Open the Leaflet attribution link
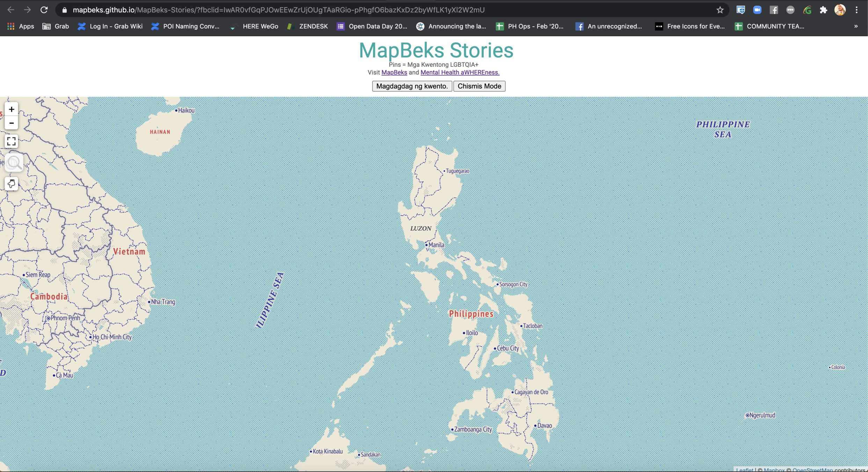Screen dimensions: 868x472 pyautogui.click(x=744, y=470)
